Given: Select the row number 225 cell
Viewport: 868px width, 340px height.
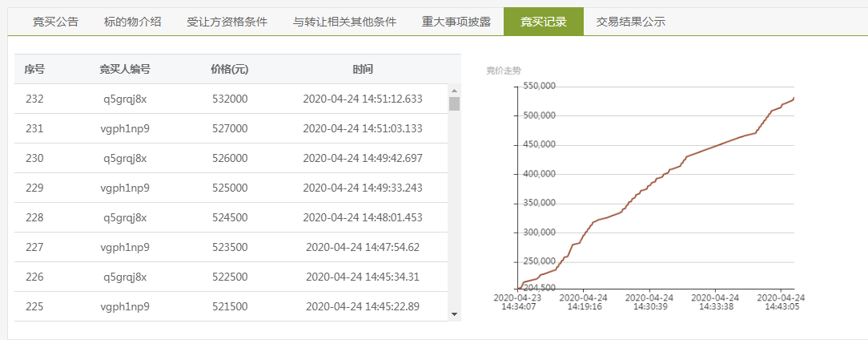Looking at the screenshot, I should tap(34, 306).
